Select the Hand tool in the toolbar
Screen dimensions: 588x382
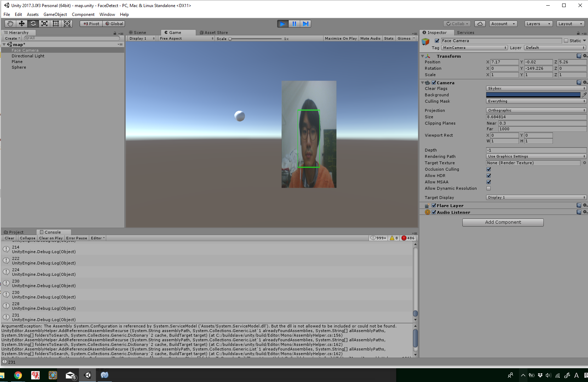point(10,24)
